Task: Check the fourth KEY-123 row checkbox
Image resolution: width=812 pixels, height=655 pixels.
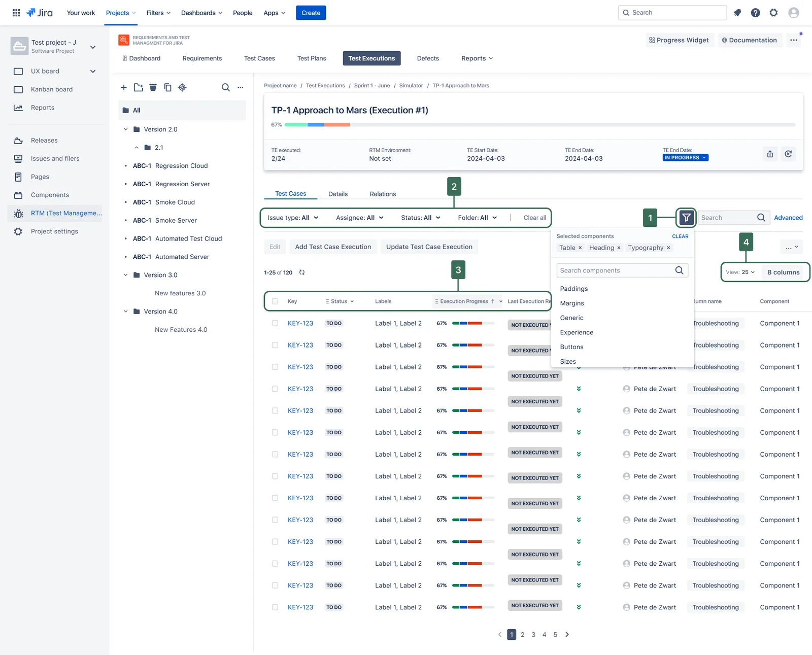Action: (275, 389)
